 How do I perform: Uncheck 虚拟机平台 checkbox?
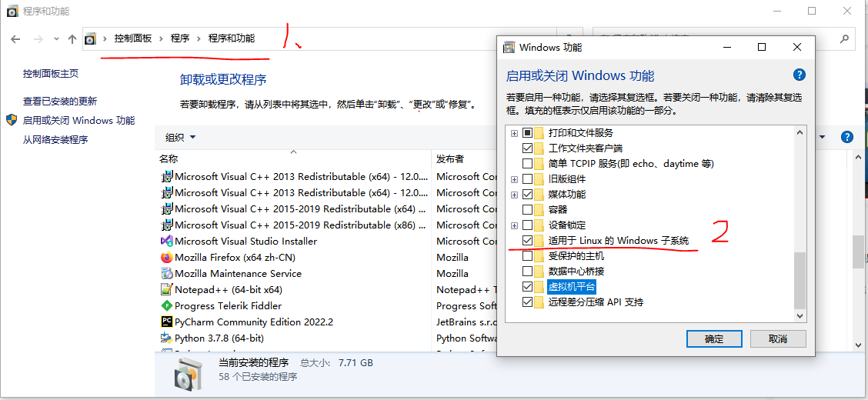528,287
